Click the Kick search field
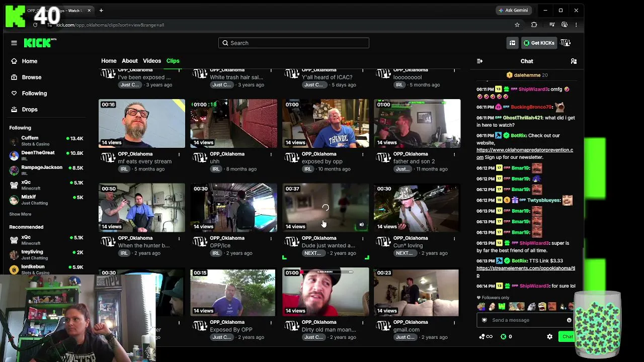The image size is (644, 362). [294, 43]
